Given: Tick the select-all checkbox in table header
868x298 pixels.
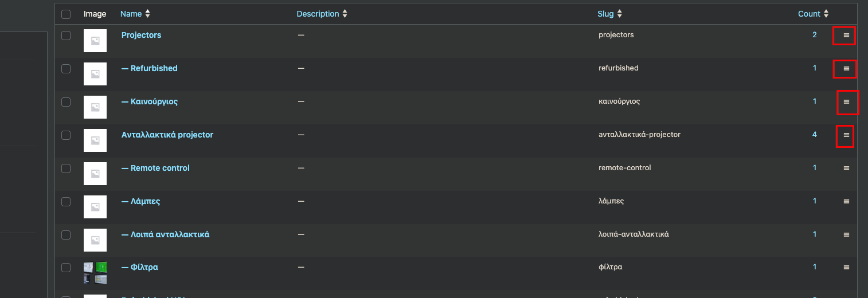Looking at the screenshot, I should (x=66, y=14).
